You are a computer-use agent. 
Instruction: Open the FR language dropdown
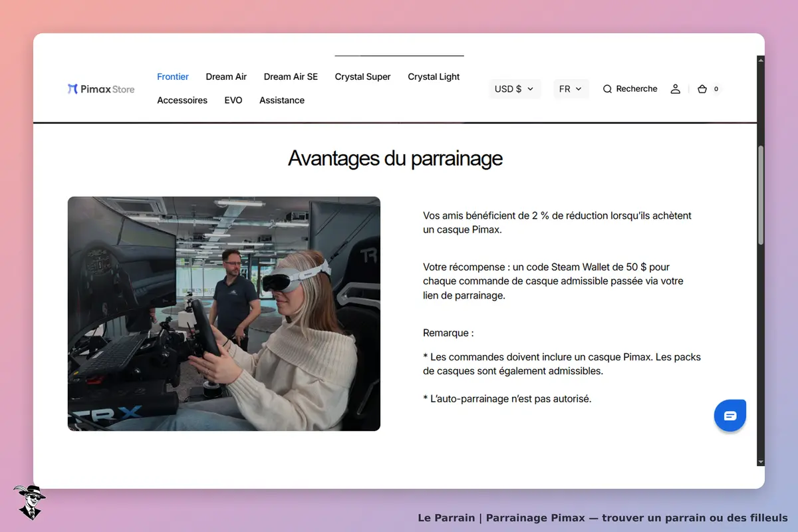571,89
